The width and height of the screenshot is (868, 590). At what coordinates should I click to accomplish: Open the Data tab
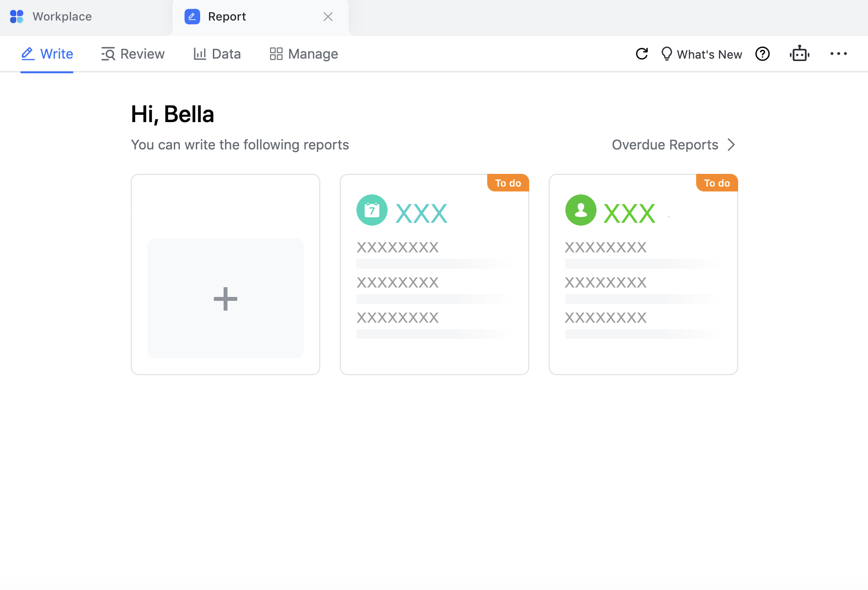217,54
